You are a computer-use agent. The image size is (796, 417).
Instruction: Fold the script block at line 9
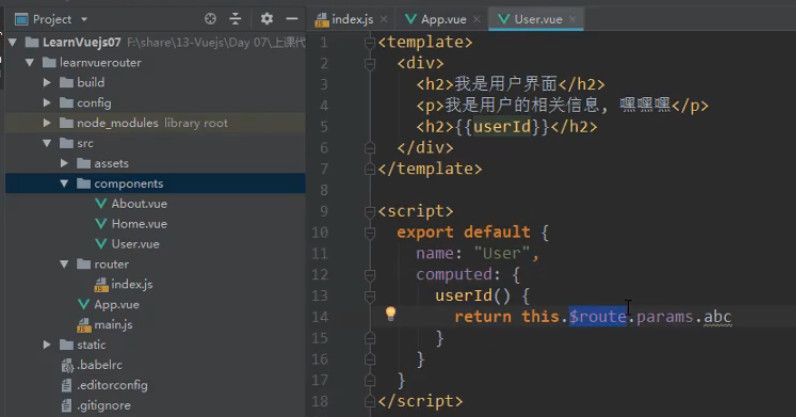point(370,212)
